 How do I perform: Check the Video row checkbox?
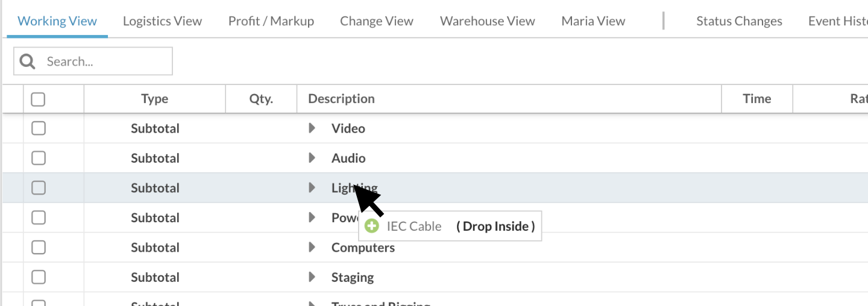pyautogui.click(x=39, y=128)
